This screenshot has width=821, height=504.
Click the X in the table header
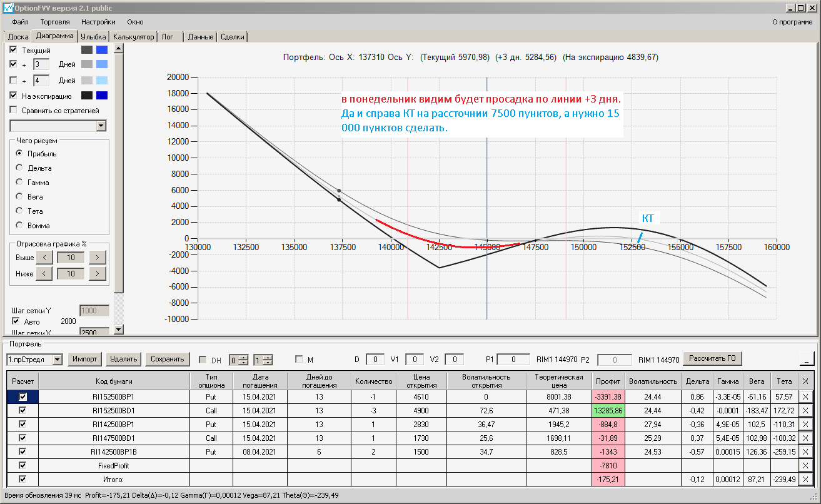(x=805, y=381)
